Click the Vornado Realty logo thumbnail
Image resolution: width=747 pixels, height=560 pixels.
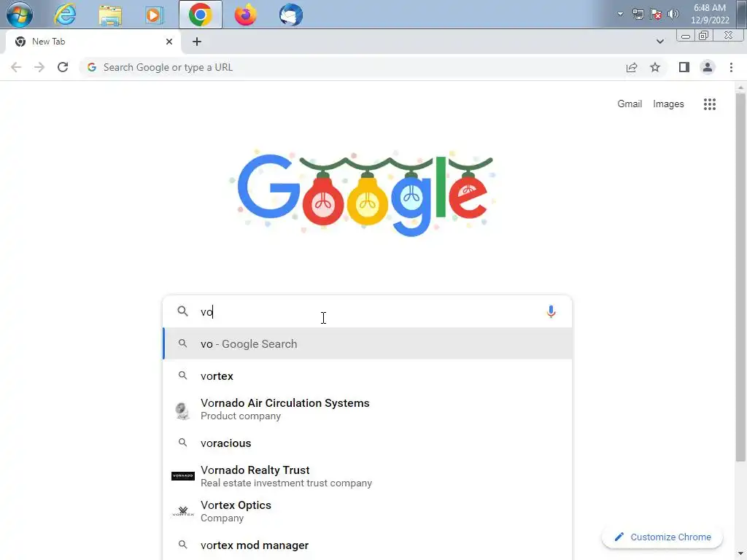(x=183, y=475)
